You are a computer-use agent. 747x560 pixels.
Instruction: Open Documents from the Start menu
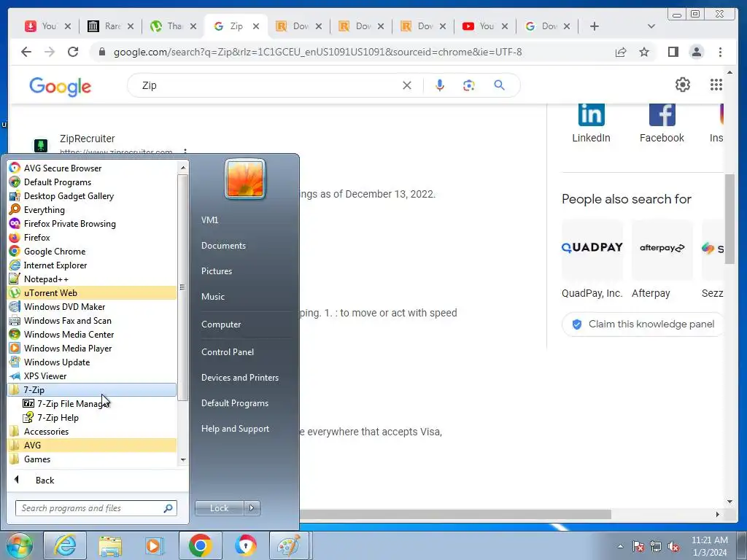[223, 246]
